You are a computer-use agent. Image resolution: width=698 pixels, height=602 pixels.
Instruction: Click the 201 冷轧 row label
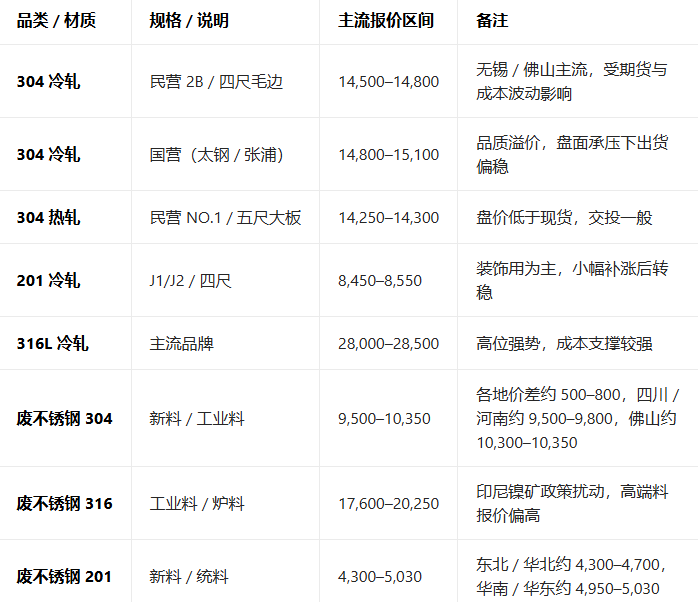pyautogui.click(x=48, y=281)
